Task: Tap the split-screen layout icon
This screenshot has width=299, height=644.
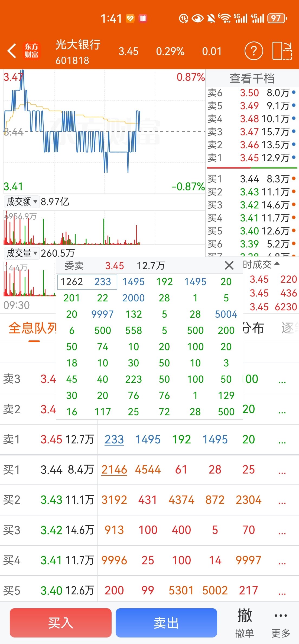Action: [x=282, y=51]
